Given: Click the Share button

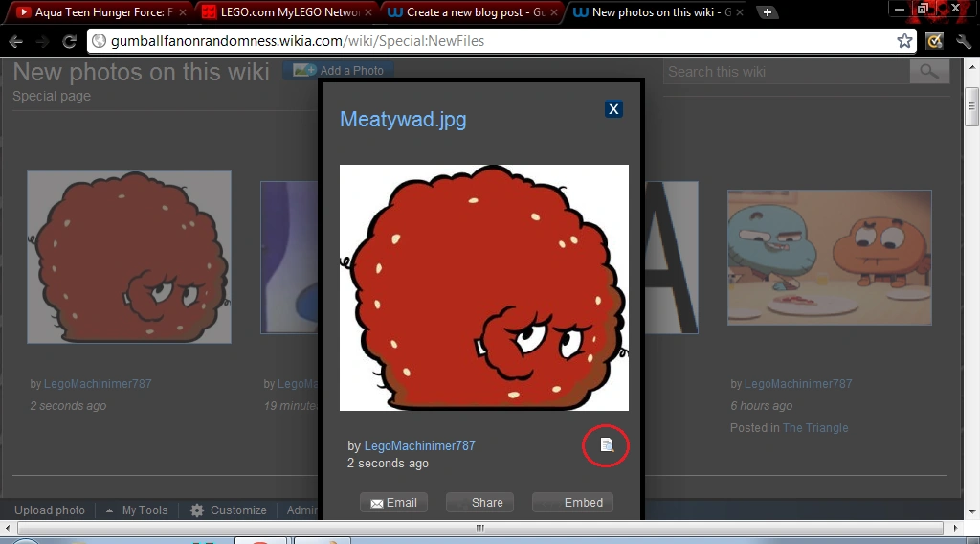Looking at the screenshot, I should click(x=479, y=503).
